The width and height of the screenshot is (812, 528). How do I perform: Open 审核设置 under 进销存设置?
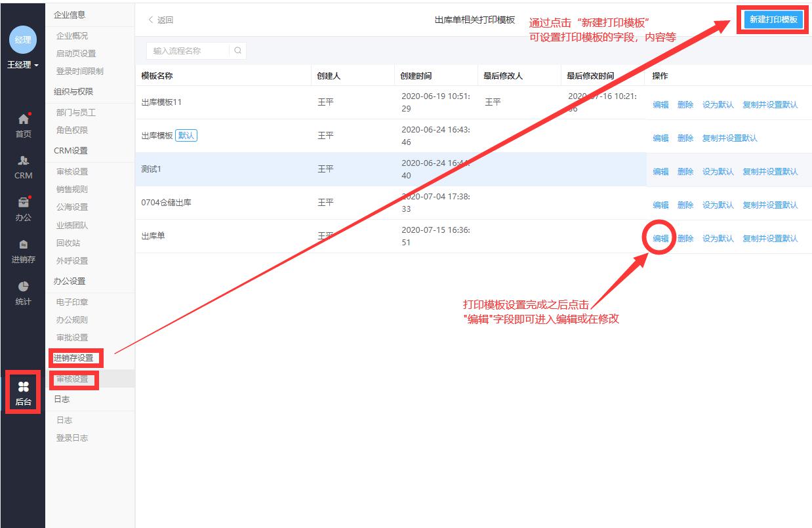tap(72, 379)
